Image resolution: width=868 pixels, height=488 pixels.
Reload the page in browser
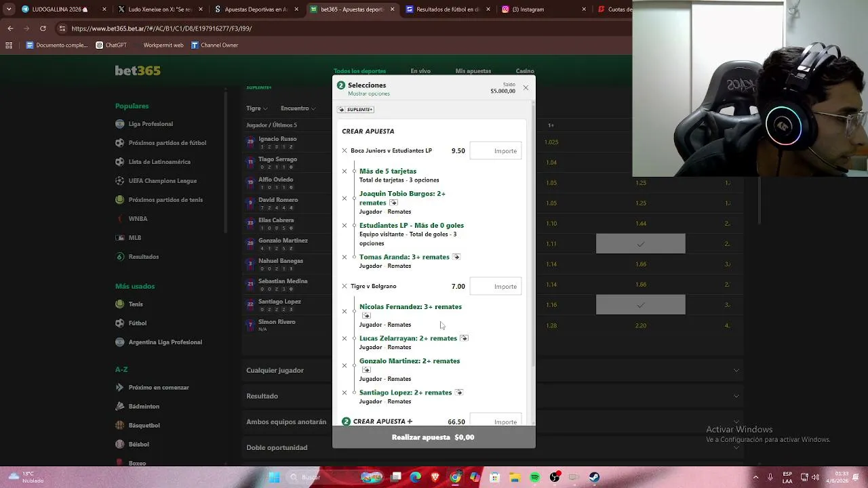click(43, 28)
